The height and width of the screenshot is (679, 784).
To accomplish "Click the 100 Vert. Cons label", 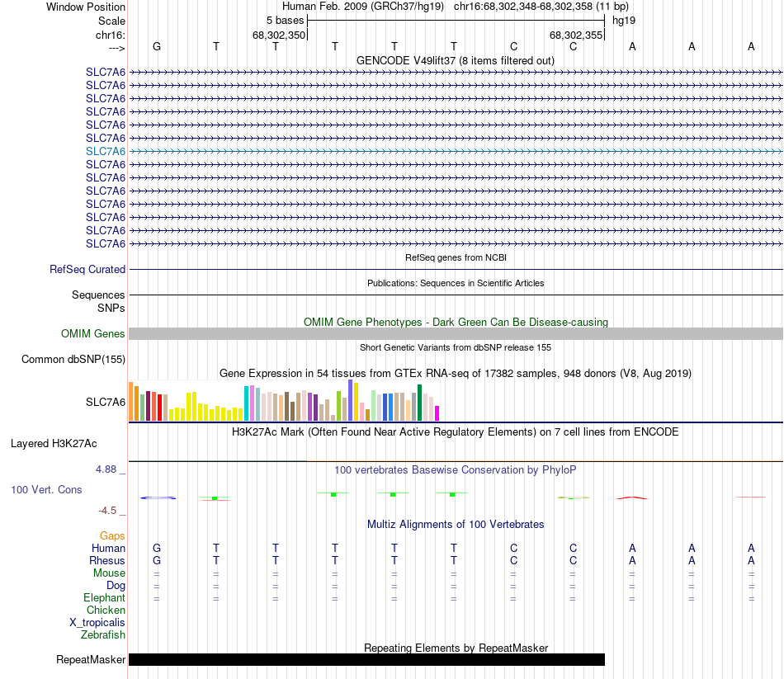I will pos(46,490).
